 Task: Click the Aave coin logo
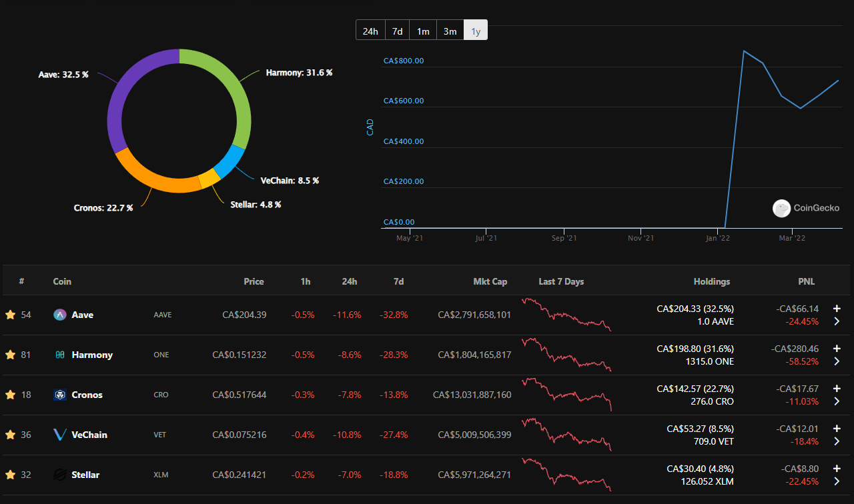coord(59,315)
